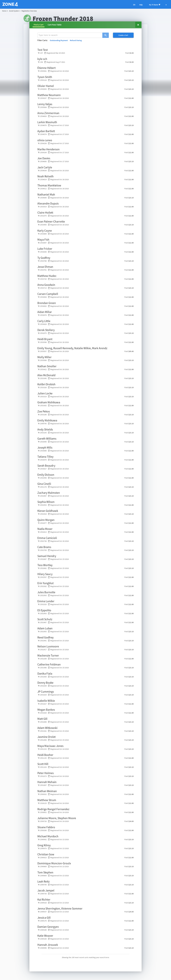Filter carts by Refund Owing

coord(76,40)
